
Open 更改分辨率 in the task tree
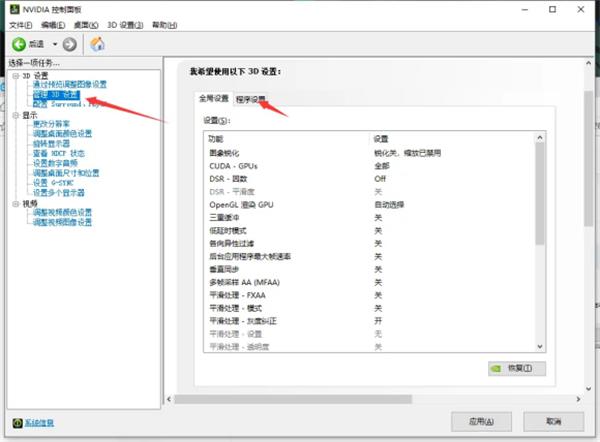[x=51, y=124]
